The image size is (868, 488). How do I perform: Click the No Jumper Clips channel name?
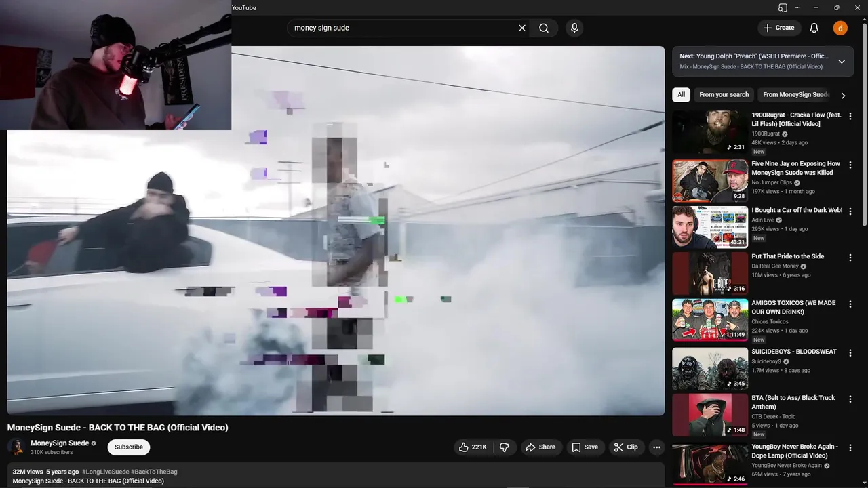pos(772,183)
